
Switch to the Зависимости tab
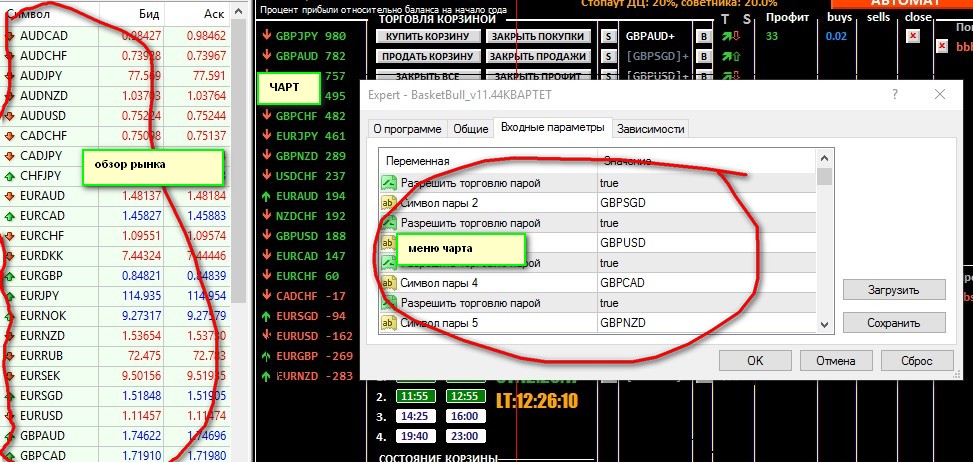650,129
